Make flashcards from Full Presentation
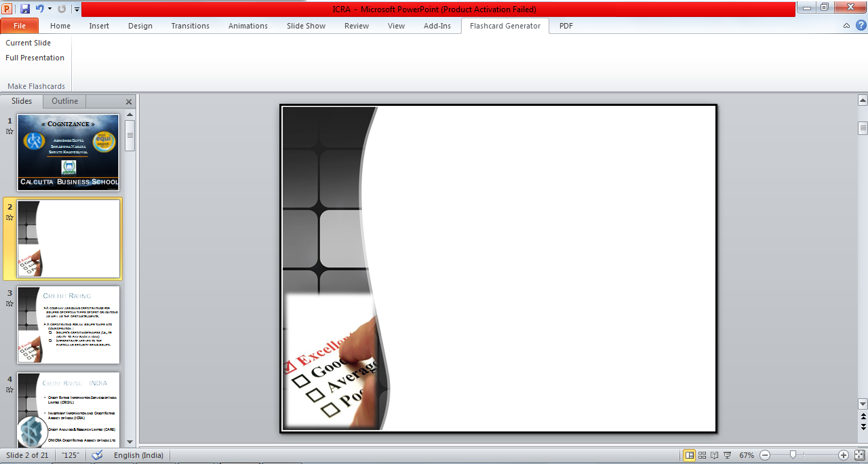Viewport: 868px width, 464px height. point(35,58)
